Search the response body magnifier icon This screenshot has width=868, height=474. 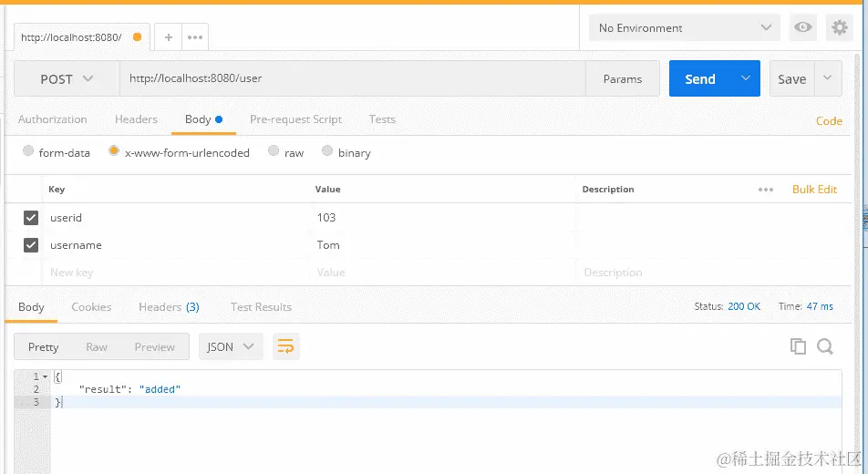click(x=825, y=346)
